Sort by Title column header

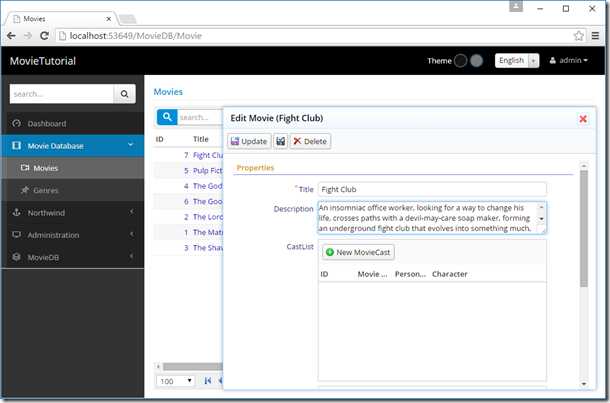201,139
